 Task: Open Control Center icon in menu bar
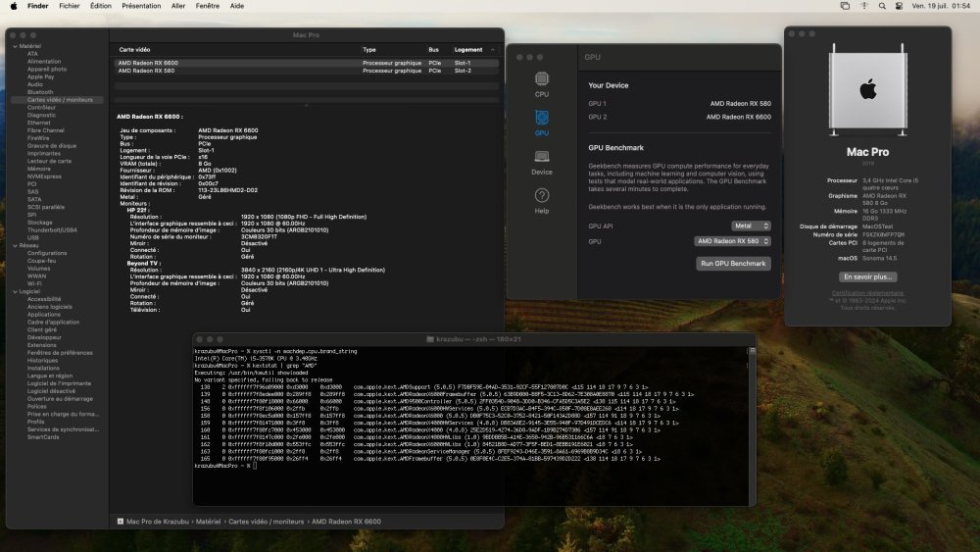[x=899, y=6]
